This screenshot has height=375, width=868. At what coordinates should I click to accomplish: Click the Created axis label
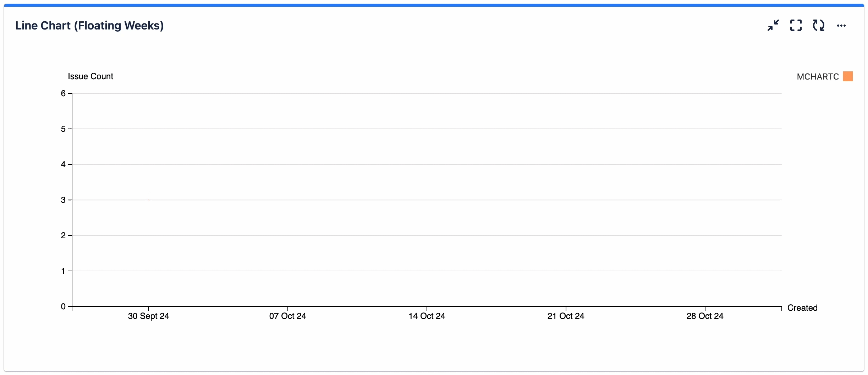(x=803, y=308)
